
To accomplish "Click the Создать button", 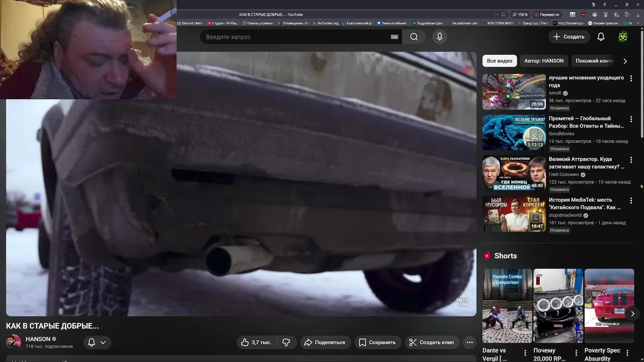I will pos(569,37).
